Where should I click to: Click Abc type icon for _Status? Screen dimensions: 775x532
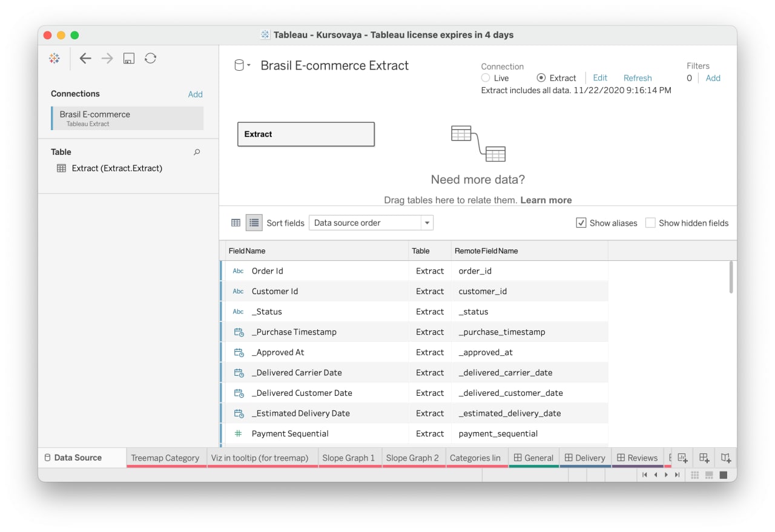(238, 312)
